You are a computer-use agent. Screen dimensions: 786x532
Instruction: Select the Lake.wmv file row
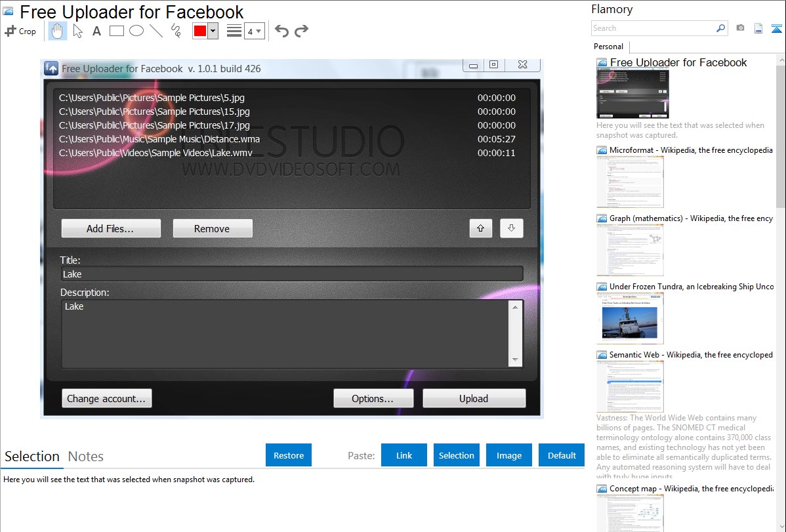click(287, 153)
